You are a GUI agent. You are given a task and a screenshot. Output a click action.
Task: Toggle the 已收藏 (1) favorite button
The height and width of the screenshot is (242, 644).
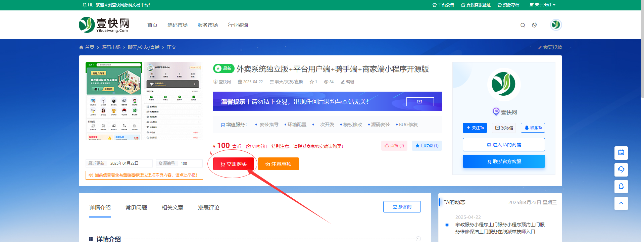coord(427,146)
